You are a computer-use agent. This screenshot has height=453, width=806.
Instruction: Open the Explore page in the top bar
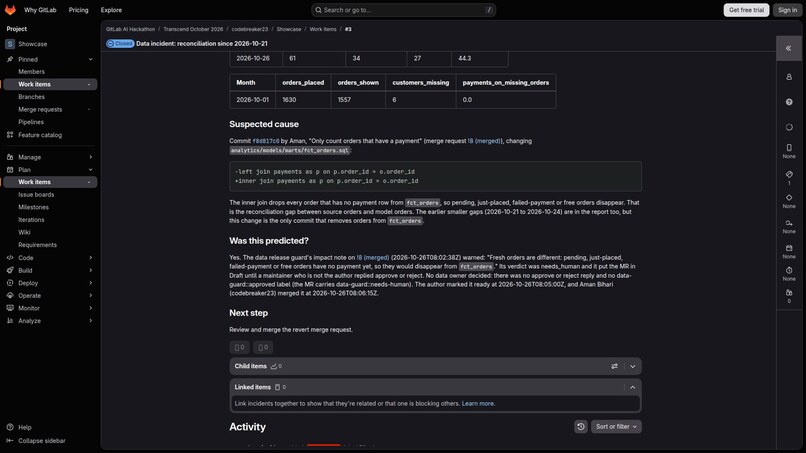(x=111, y=10)
